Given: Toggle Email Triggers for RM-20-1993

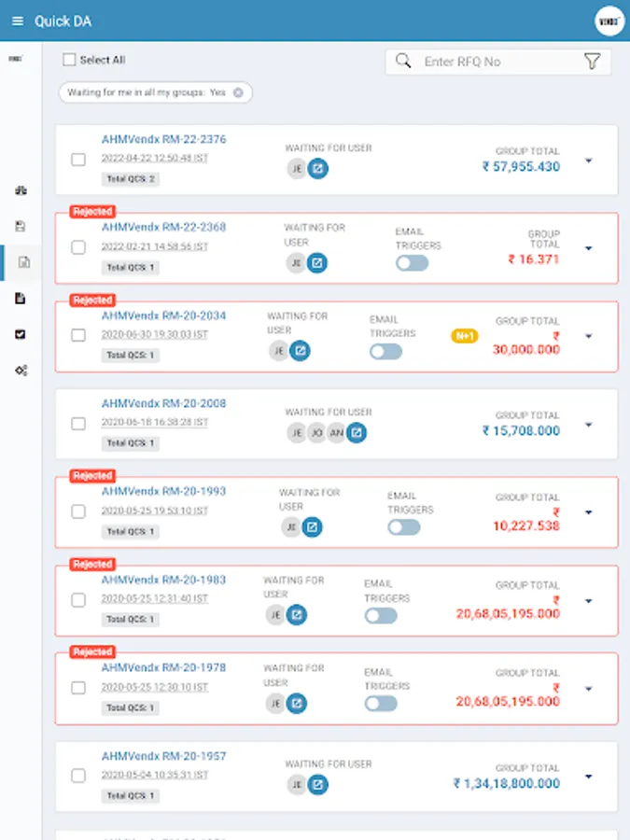Looking at the screenshot, I should [x=404, y=527].
